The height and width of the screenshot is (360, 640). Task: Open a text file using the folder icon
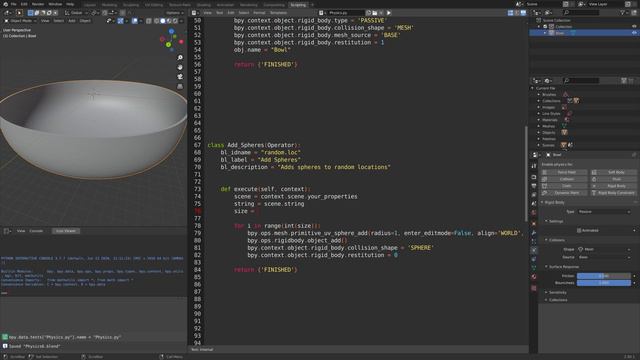(375, 13)
